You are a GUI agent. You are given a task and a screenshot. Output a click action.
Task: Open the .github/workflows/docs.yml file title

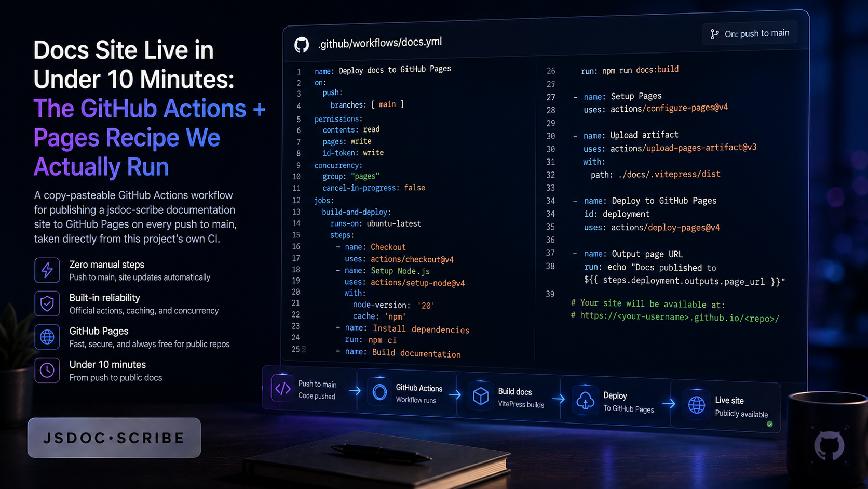(x=380, y=43)
